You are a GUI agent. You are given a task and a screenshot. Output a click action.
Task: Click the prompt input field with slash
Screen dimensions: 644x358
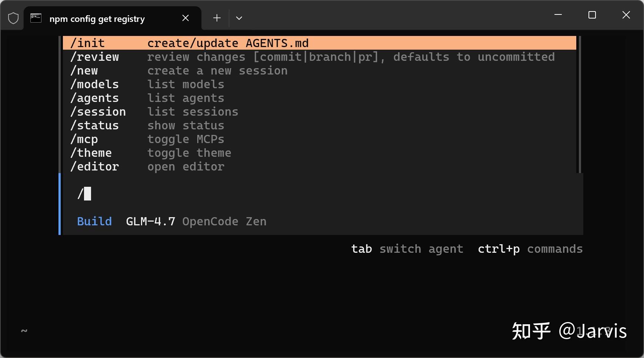323,194
